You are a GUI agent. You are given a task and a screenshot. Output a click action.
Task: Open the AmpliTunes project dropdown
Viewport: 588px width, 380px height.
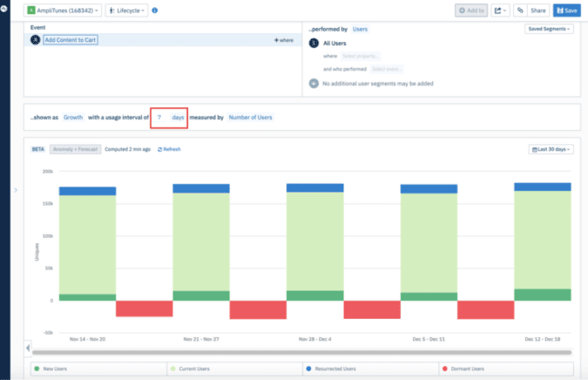click(63, 10)
